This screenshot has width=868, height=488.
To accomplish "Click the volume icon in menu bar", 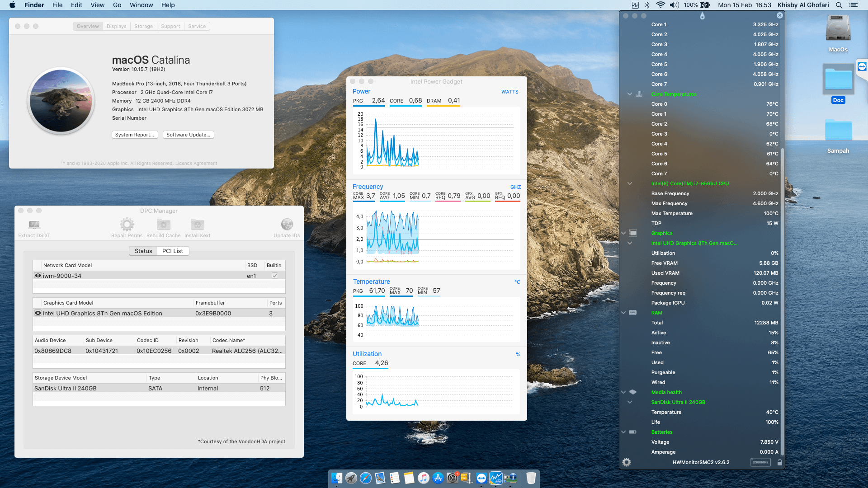I will (x=675, y=5).
